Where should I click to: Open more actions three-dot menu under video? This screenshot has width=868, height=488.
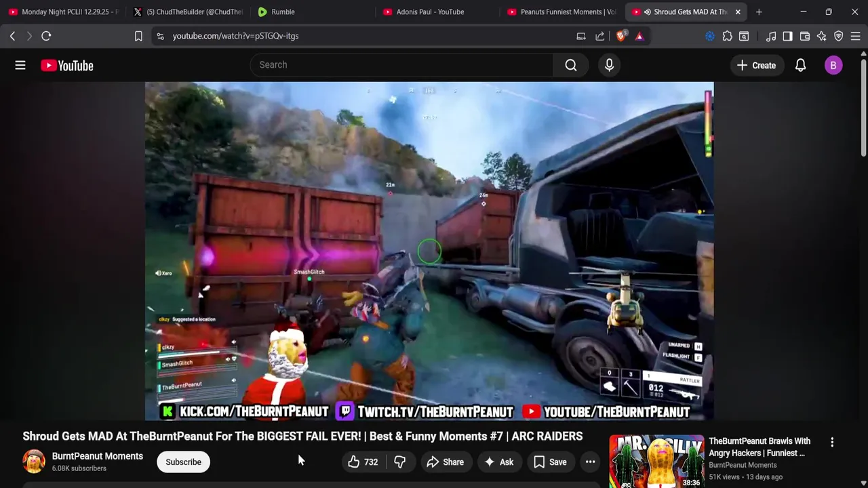[x=591, y=462]
